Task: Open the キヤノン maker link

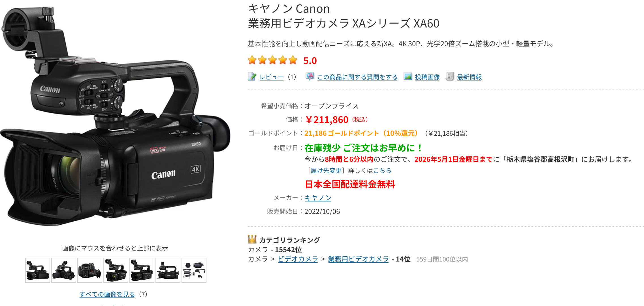Action: point(318,198)
